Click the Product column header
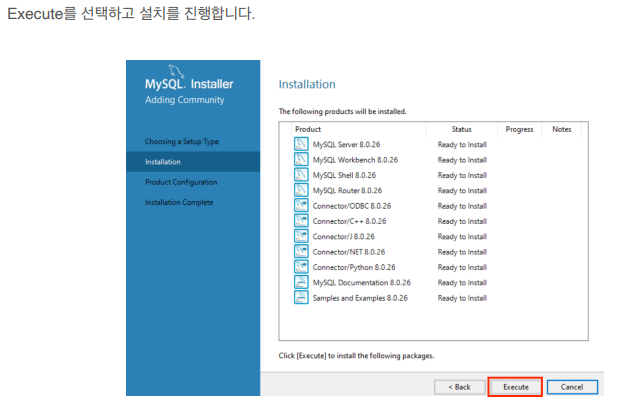The height and width of the screenshot is (405, 622). click(308, 129)
